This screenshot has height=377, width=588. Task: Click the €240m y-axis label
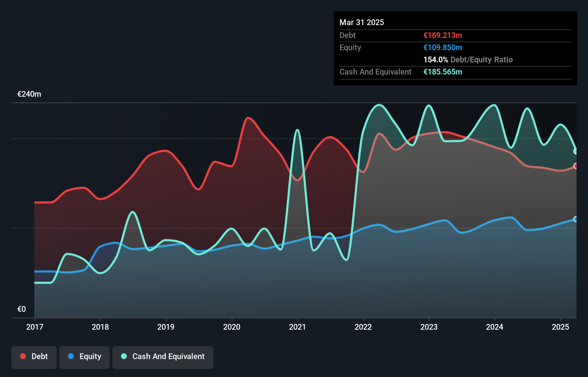pos(29,94)
